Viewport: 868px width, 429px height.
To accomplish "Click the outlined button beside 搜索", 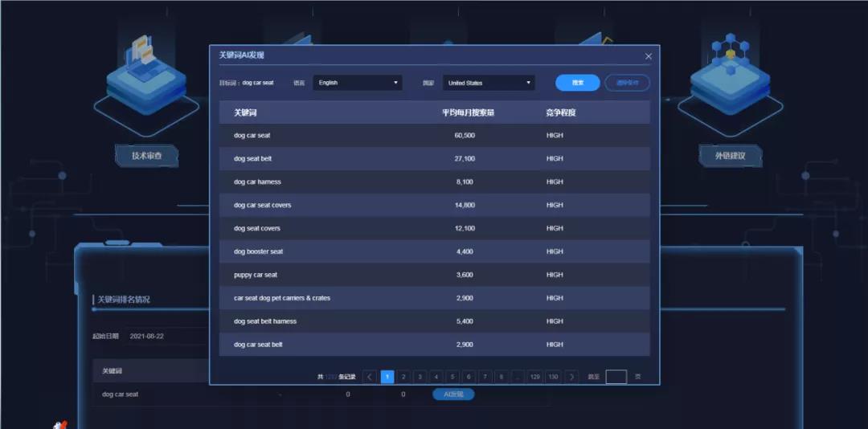I will (x=627, y=83).
